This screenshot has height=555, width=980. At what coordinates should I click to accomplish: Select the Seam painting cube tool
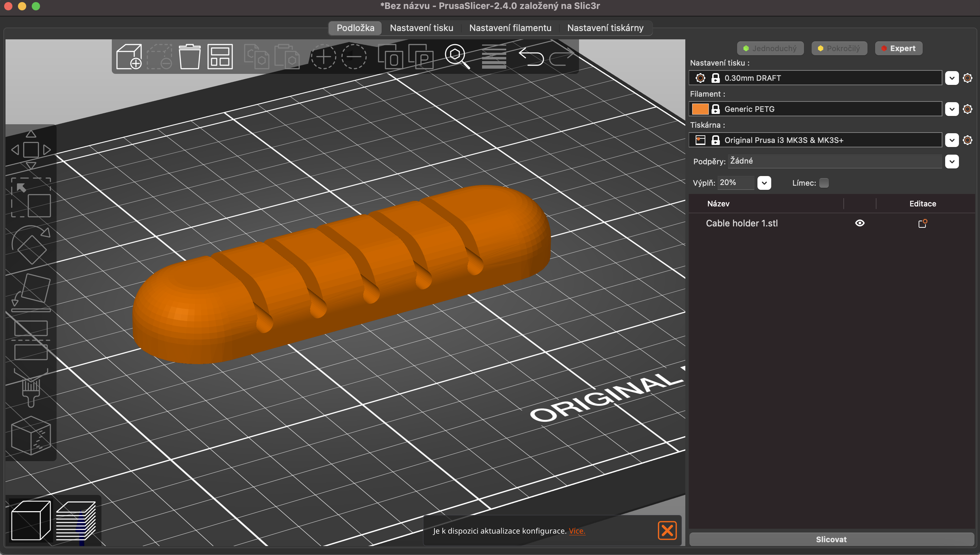31,435
